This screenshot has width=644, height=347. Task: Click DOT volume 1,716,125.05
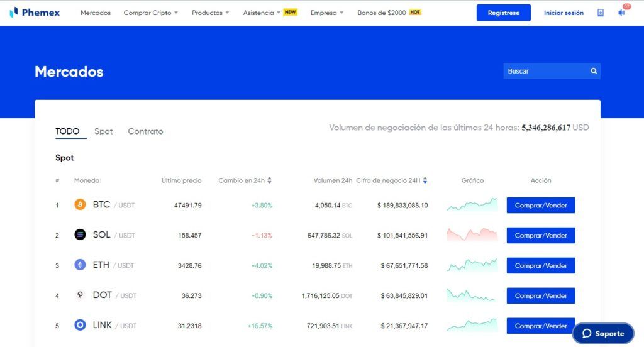[320, 295]
